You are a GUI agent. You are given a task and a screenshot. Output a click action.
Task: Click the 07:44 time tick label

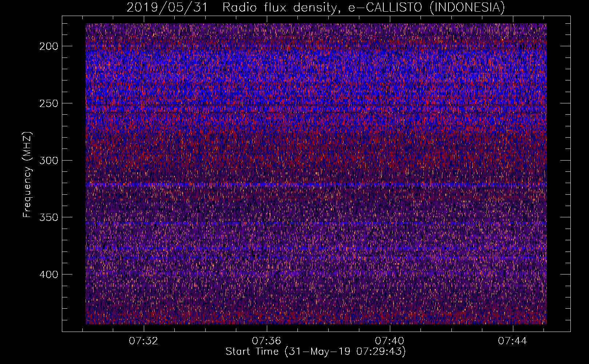(513, 341)
